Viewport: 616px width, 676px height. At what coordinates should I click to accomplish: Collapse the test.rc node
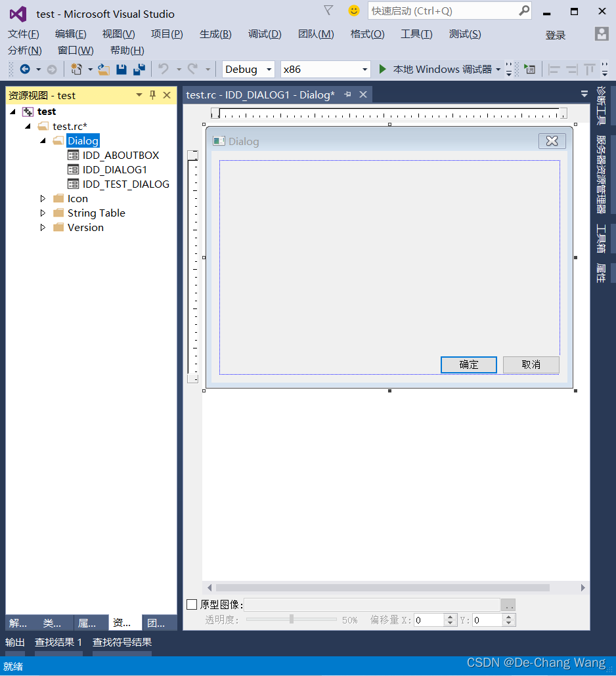coord(28,126)
